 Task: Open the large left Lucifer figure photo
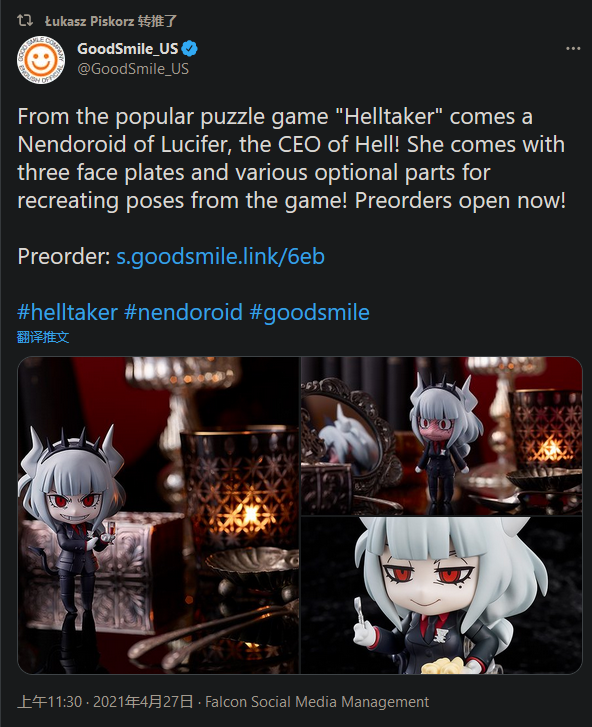pos(159,515)
